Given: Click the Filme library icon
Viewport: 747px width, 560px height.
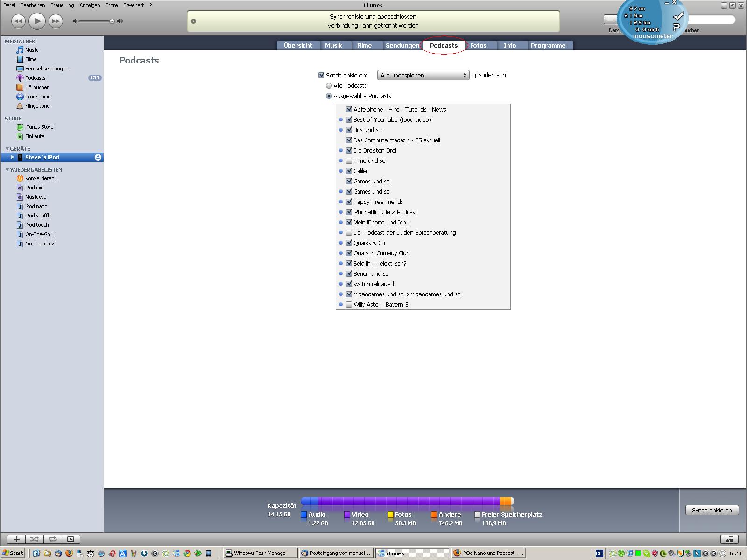Looking at the screenshot, I should (x=20, y=59).
